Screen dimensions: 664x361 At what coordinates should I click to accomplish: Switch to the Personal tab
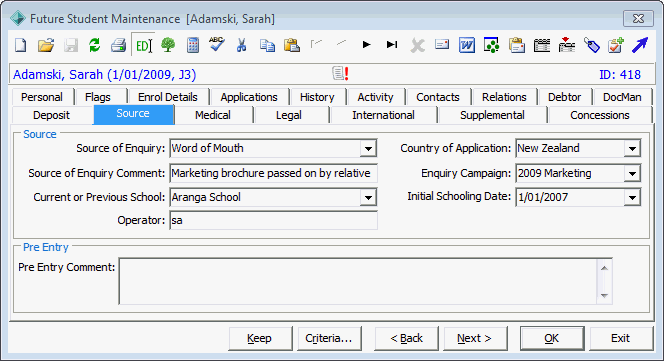click(42, 97)
